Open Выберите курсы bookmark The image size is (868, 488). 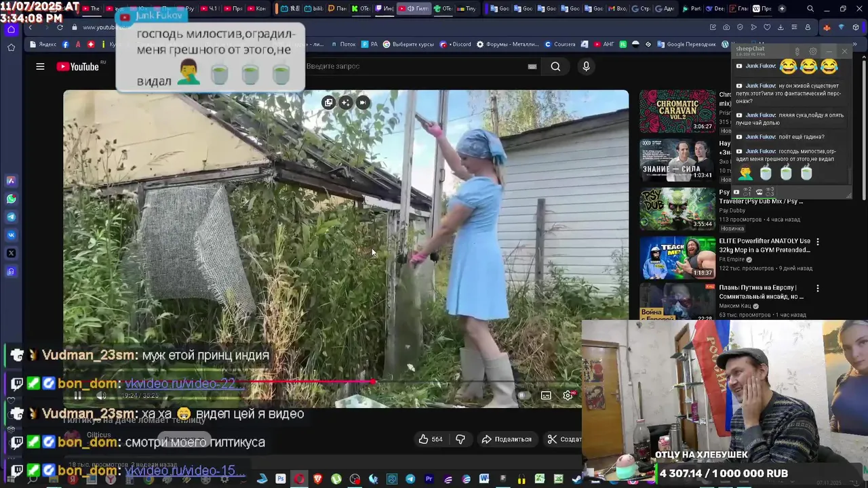(x=408, y=44)
